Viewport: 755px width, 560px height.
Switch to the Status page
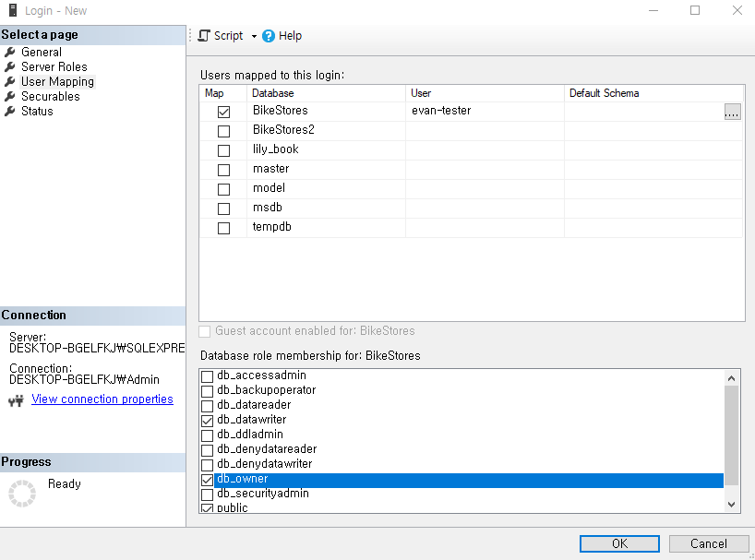click(37, 111)
